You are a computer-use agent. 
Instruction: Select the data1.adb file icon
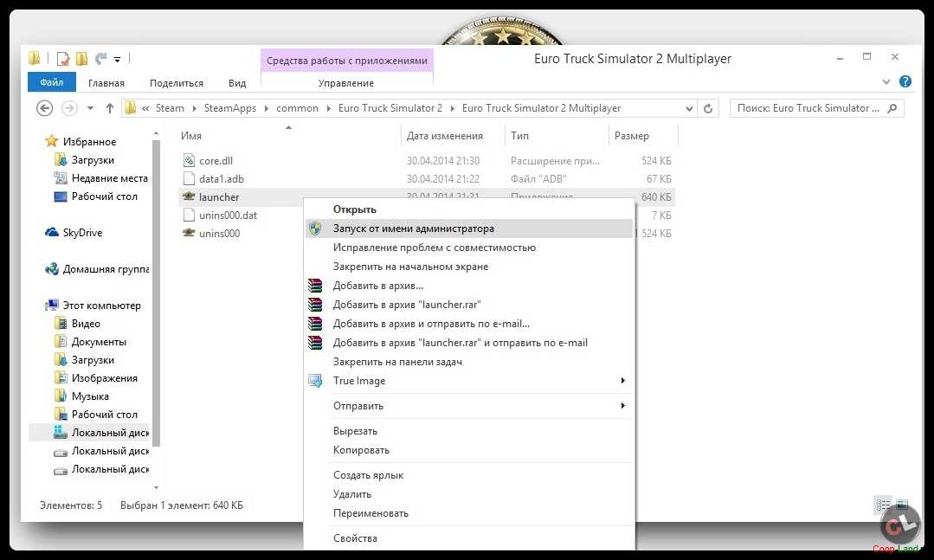coord(189,178)
